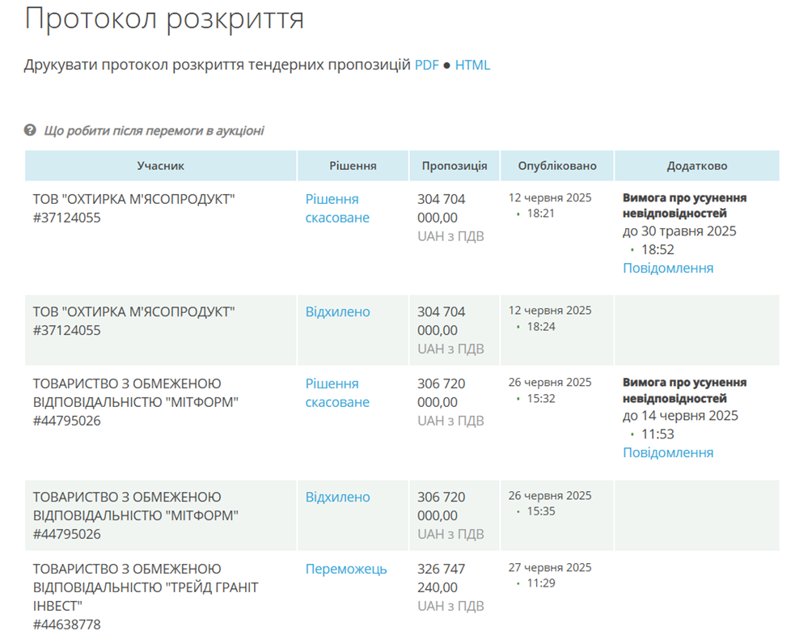Open the HTML protocol print link
812x644 pixels.
[472, 66]
